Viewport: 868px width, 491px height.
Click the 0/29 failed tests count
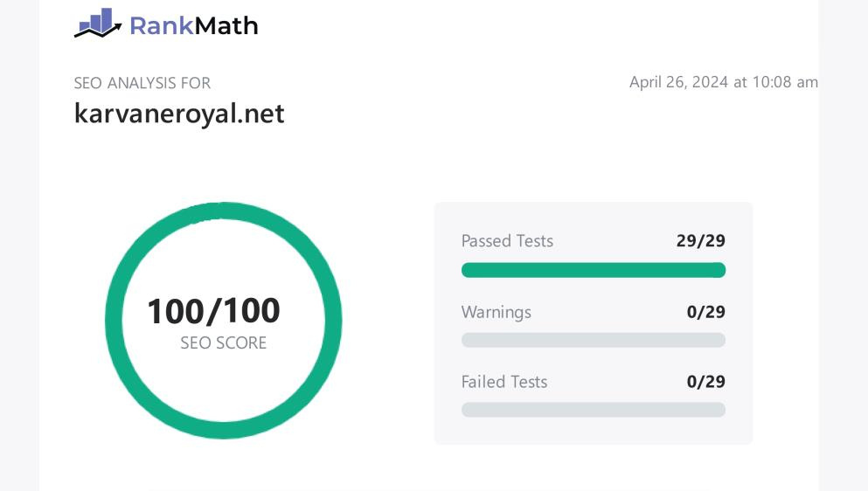pyautogui.click(x=705, y=382)
